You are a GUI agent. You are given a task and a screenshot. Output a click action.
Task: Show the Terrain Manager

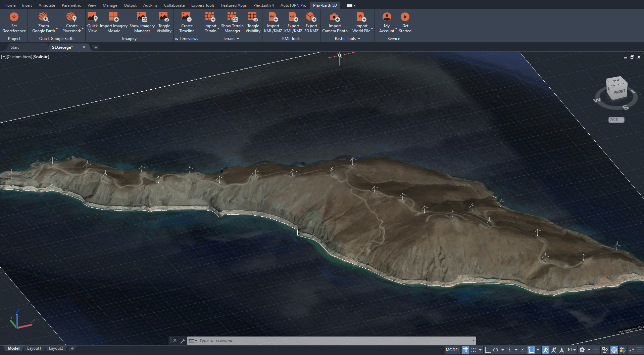(x=232, y=22)
